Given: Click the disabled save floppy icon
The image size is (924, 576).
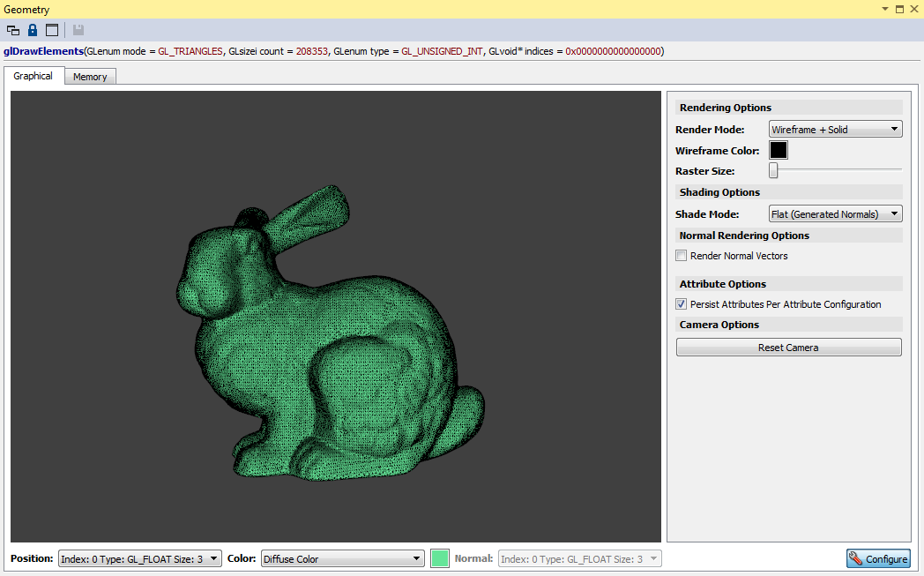Looking at the screenshot, I should click(x=78, y=30).
